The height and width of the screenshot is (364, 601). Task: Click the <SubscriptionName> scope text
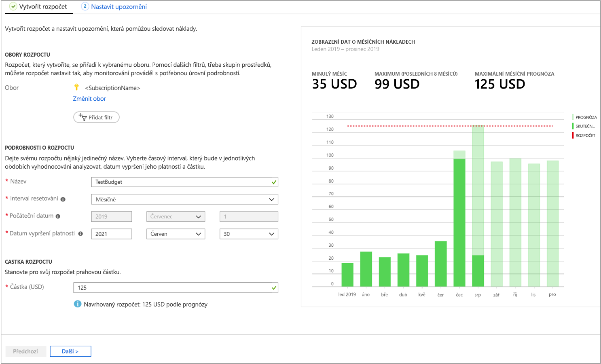pyautogui.click(x=112, y=88)
